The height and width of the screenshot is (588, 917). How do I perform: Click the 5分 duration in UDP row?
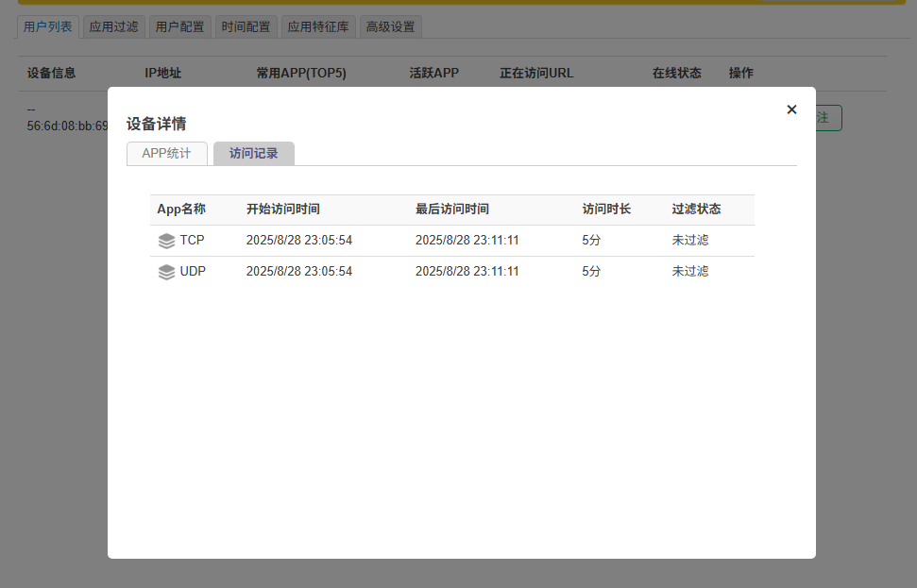pos(590,271)
